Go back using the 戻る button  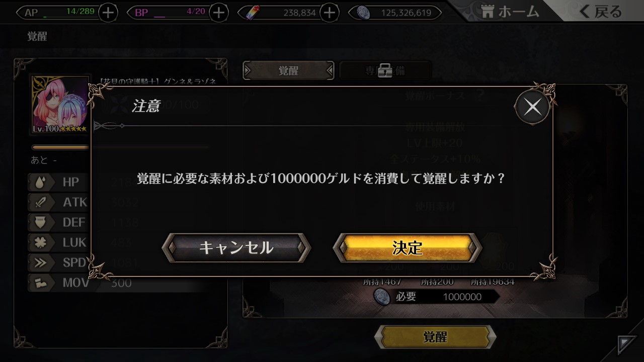[600, 12]
